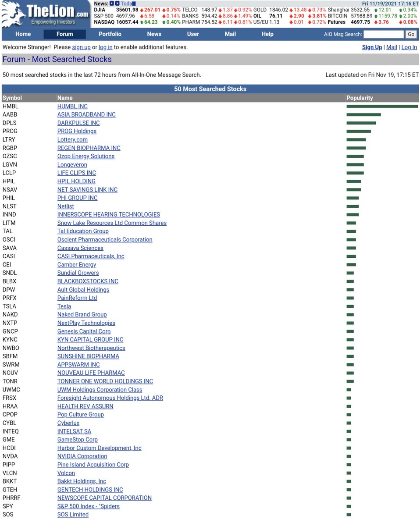Open the News menu item
The width and height of the screenshot is (420, 526).
[154, 34]
